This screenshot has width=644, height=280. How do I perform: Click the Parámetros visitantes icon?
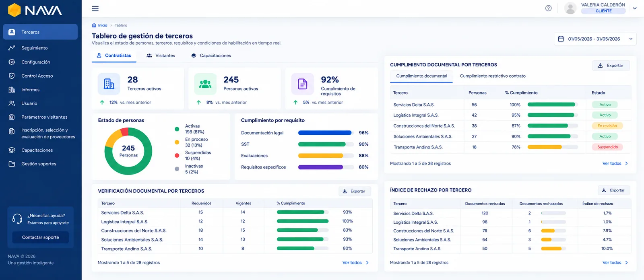12,117
